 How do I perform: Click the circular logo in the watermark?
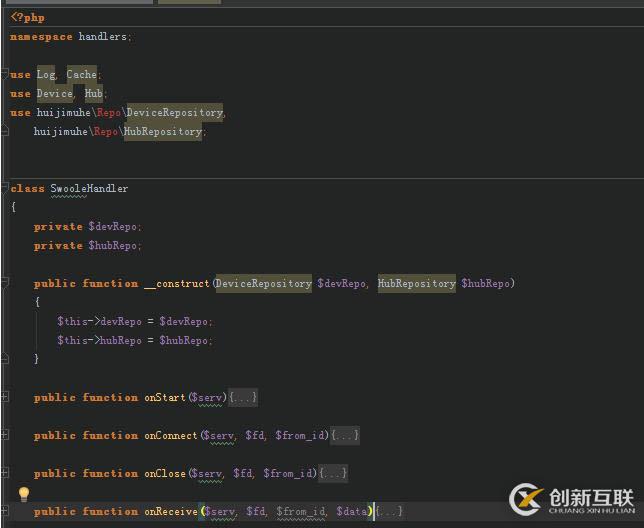(527, 499)
